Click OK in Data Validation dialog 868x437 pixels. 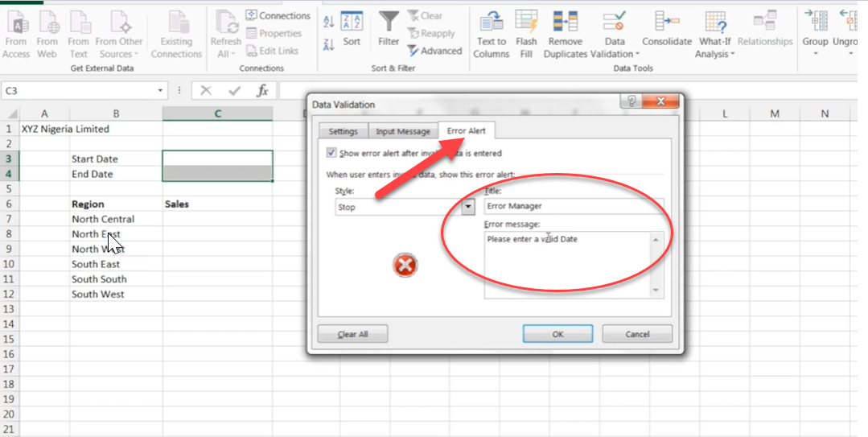[x=557, y=334]
